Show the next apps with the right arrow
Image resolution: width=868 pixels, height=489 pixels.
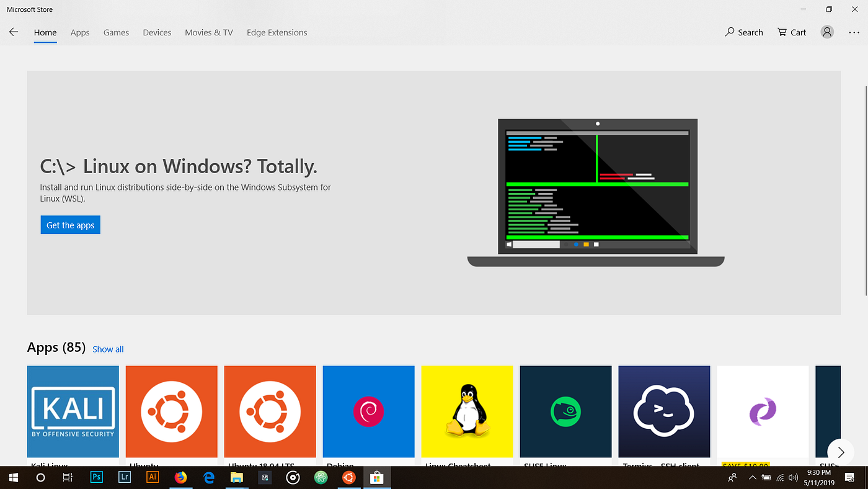click(x=841, y=452)
